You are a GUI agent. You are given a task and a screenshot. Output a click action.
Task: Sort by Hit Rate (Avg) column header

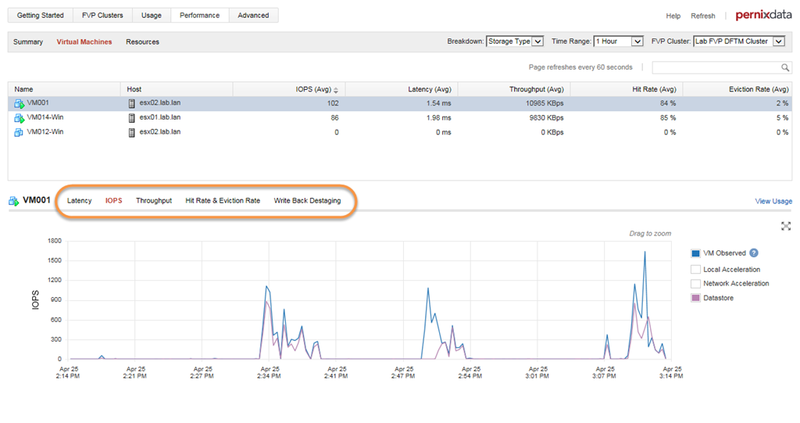[626, 89]
